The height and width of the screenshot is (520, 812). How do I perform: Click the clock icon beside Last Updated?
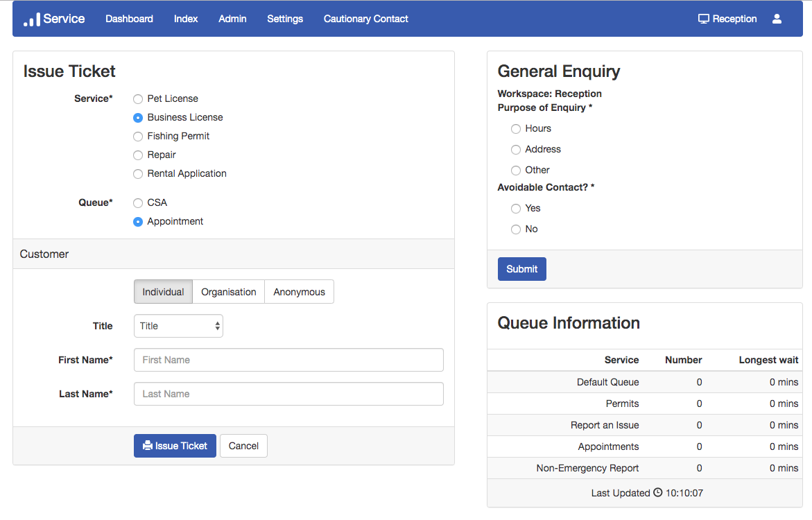[657, 492]
